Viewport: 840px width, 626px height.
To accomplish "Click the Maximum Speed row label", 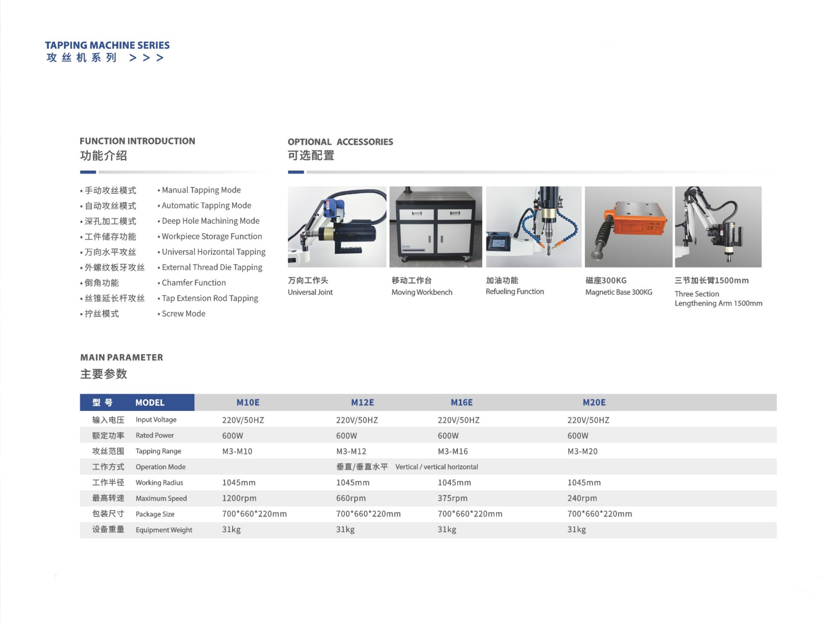I will [161, 498].
